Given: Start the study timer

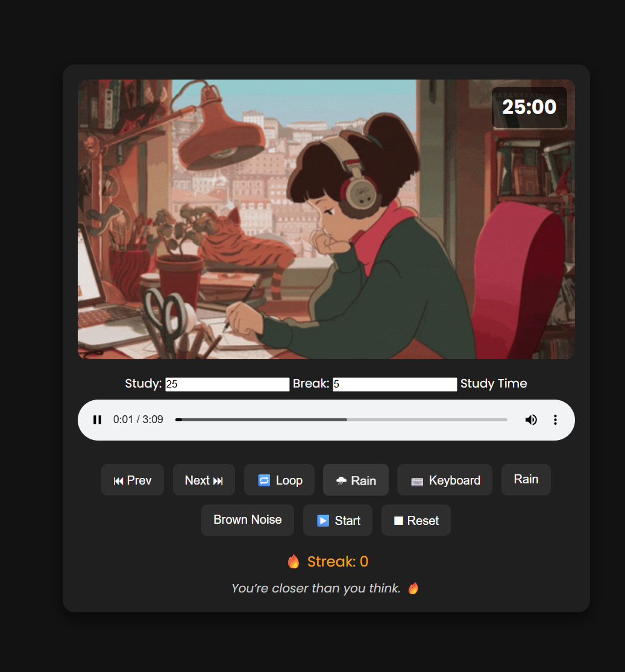Looking at the screenshot, I should tap(338, 520).
